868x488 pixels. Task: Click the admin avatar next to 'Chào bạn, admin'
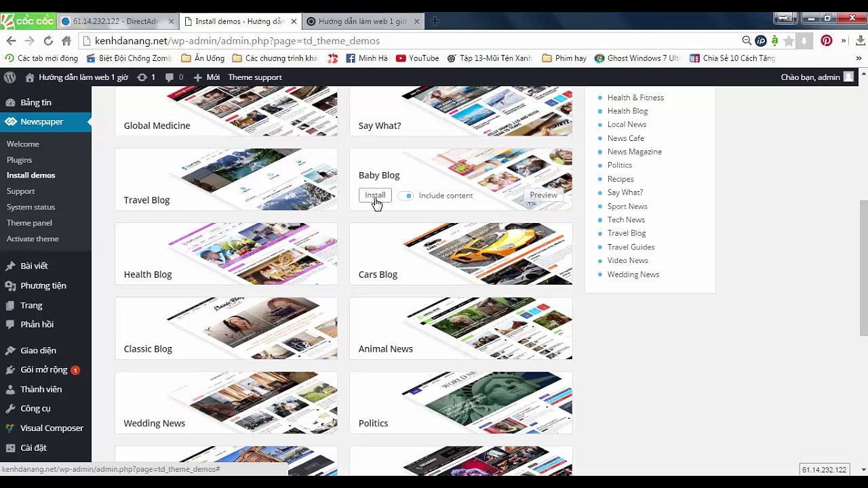coord(848,77)
